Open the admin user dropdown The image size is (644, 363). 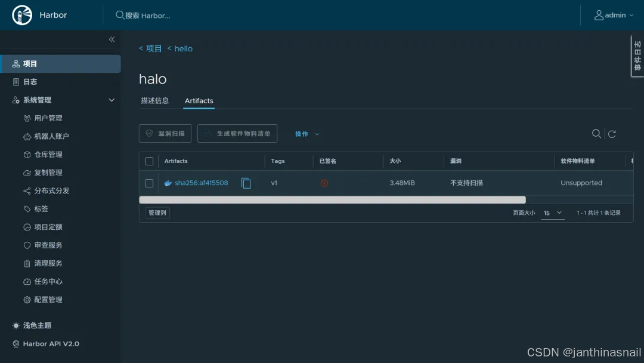coord(614,15)
